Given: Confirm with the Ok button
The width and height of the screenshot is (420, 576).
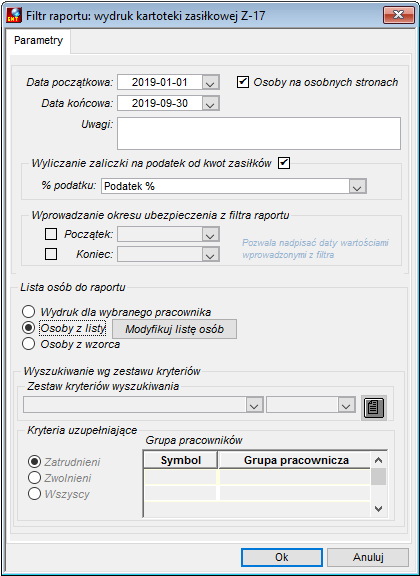Looking at the screenshot, I should pos(282,557).
